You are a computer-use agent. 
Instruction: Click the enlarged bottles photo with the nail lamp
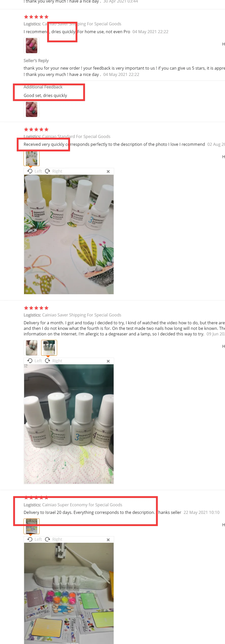69,424
